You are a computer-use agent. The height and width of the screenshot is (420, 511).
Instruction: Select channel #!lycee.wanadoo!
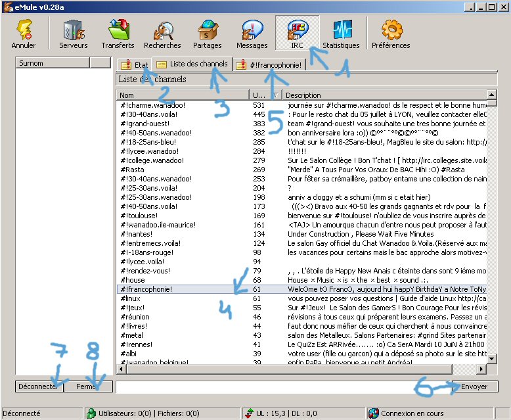pyautogui.click(x=301, y=151)
